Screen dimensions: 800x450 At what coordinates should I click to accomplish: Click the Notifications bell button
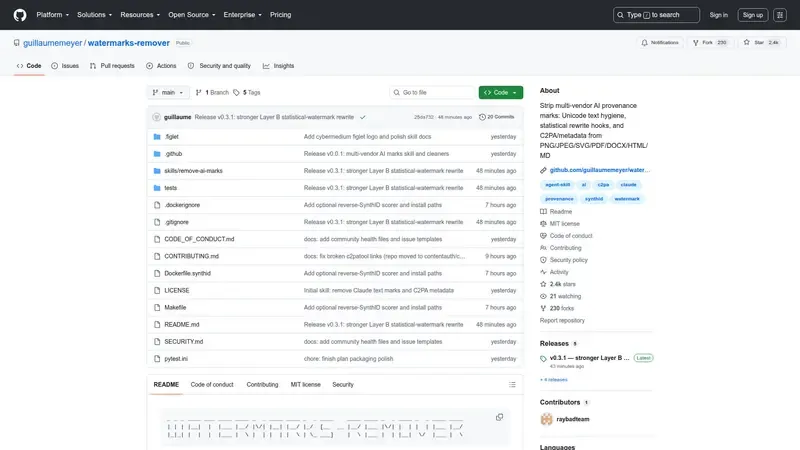pos(660,43)
